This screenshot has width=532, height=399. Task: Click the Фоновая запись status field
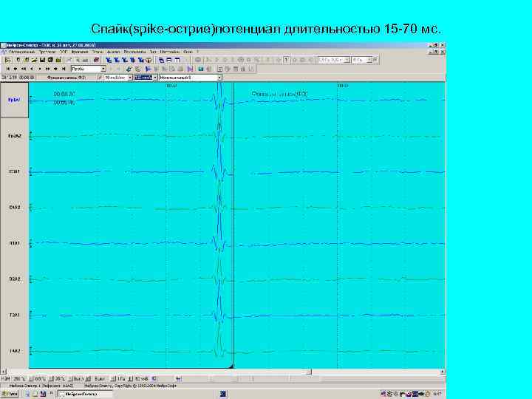[66, 78]
